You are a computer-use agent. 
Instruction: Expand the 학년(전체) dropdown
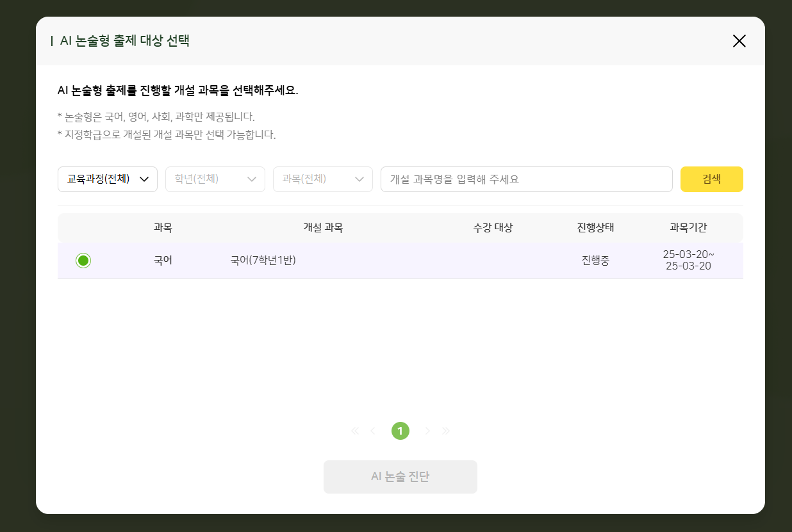tap(215, 179)
